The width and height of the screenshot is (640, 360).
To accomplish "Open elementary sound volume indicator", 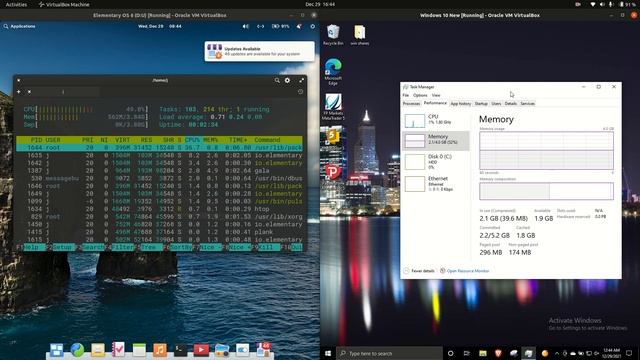I will pyautogui.click(x=246, y=26).
